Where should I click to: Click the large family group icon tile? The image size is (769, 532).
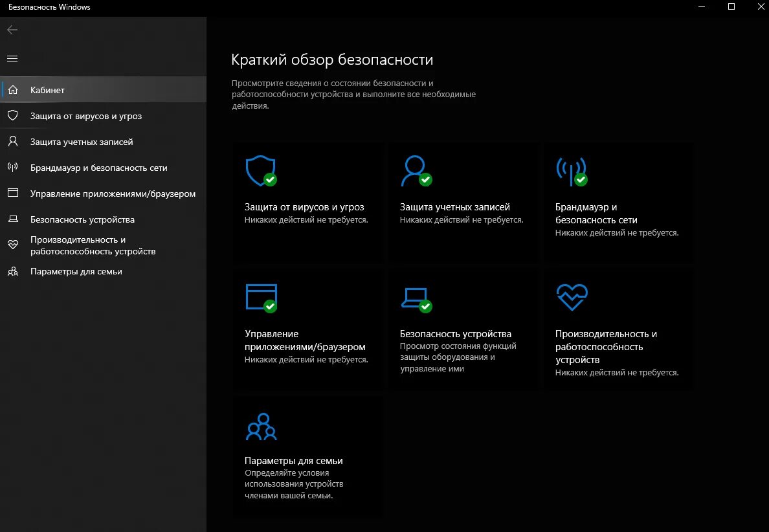click(x=261, y=427)
